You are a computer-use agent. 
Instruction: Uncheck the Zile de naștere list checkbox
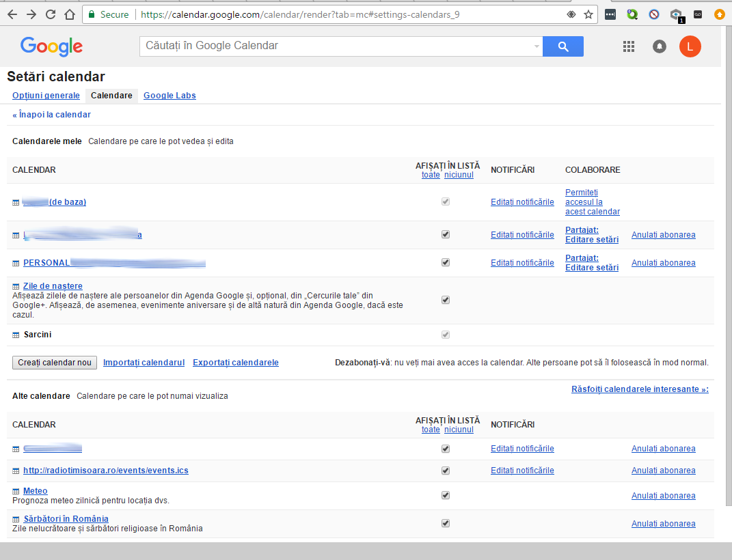click(446, 300)
